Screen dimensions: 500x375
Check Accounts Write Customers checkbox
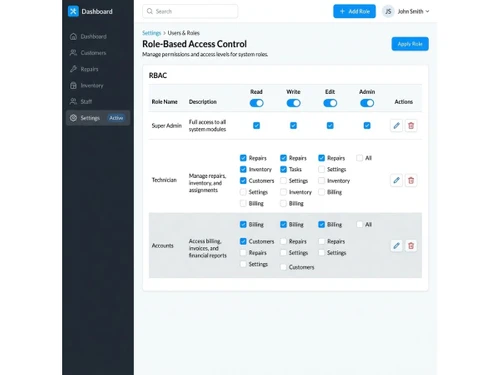283,267
